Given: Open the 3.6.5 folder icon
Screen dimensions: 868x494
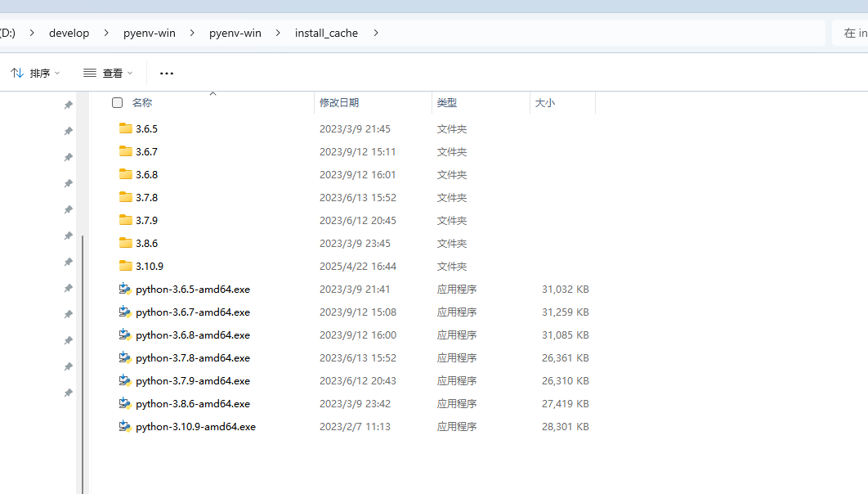Looking at the screenshot, I should [x=126, y=128].
